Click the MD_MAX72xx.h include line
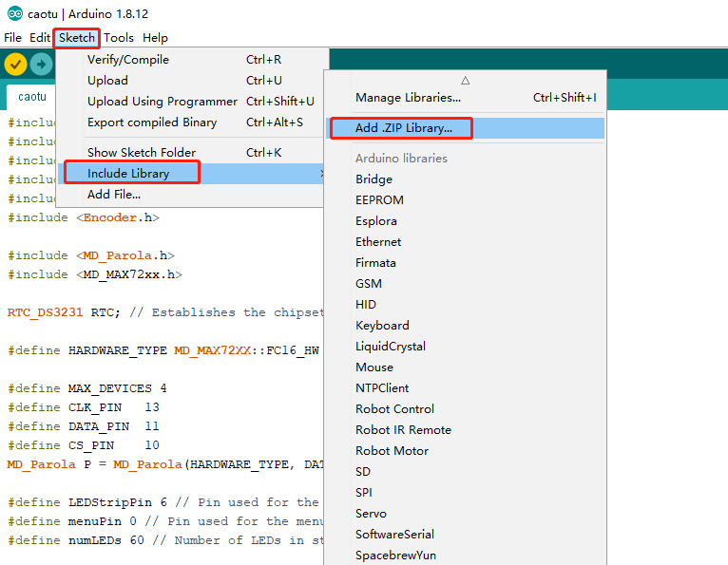Viewport: 728px width, 565px height. (x=95, y=274)
